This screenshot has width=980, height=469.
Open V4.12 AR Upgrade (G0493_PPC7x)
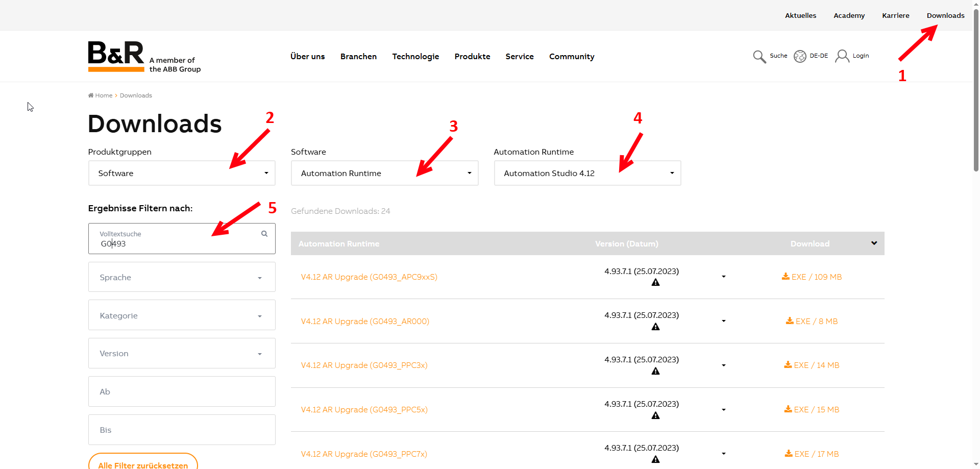(x=364, y=454)
